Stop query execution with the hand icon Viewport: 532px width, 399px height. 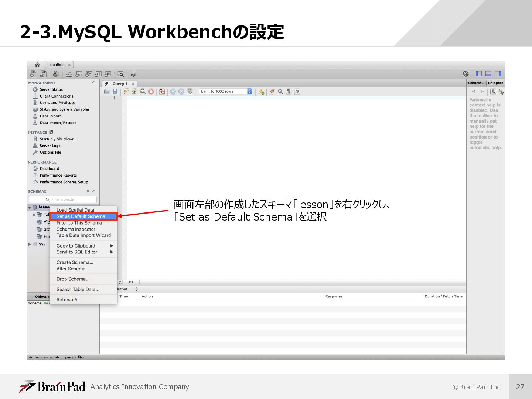[151, 91]
